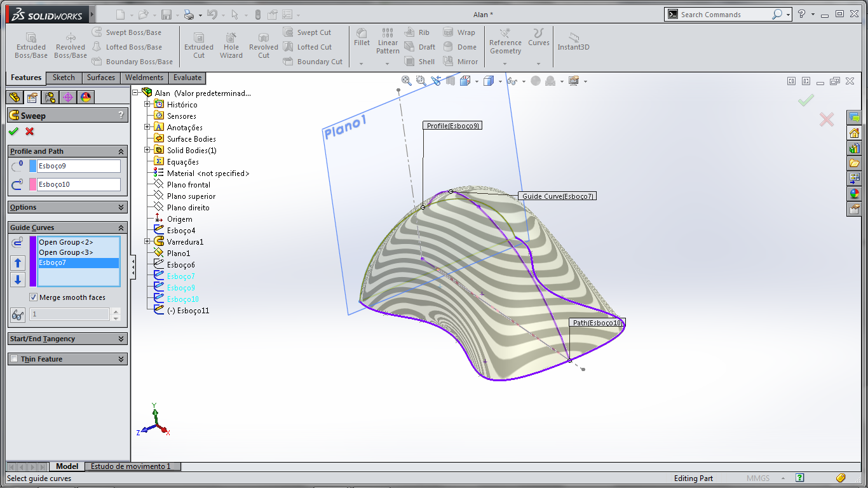
Task: Expand the Options section
Action: pos(121,207)
